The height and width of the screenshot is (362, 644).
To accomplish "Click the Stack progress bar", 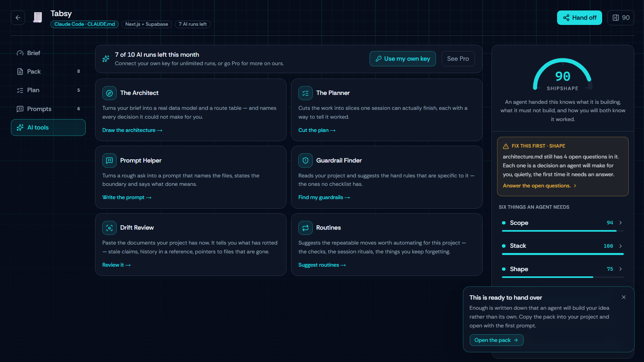I will coord(563,254).
